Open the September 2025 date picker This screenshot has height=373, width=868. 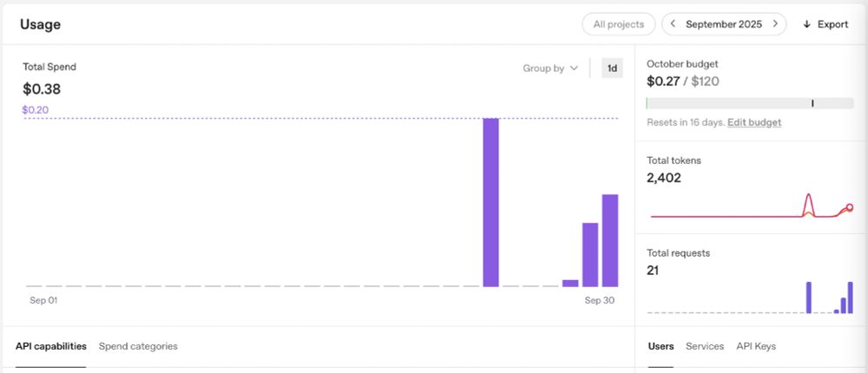coord(724,24)
